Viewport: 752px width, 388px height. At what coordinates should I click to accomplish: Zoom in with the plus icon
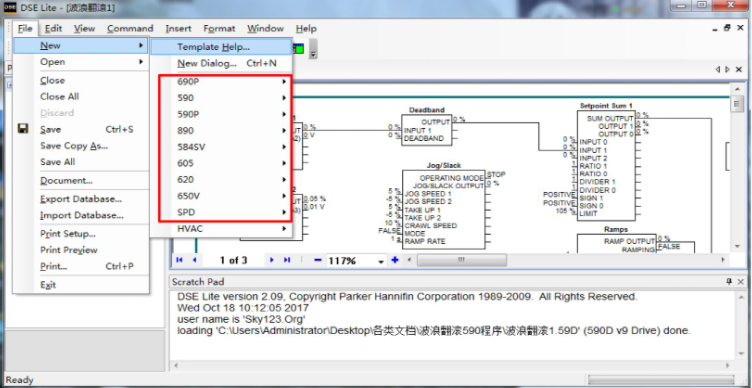pyautogui.click(x=395, y=260)
